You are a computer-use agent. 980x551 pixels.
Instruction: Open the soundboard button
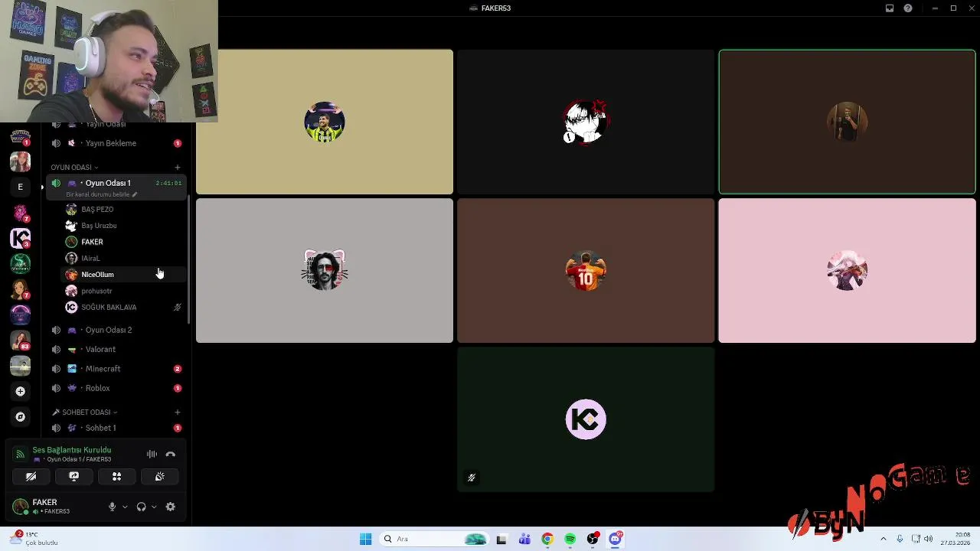[159, 476]
